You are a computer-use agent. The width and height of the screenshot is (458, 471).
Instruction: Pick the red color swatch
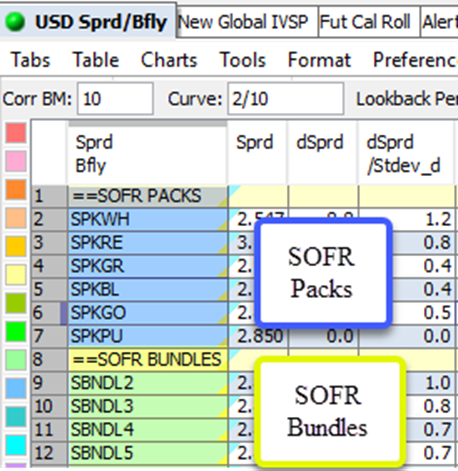(x=16, y=133)
